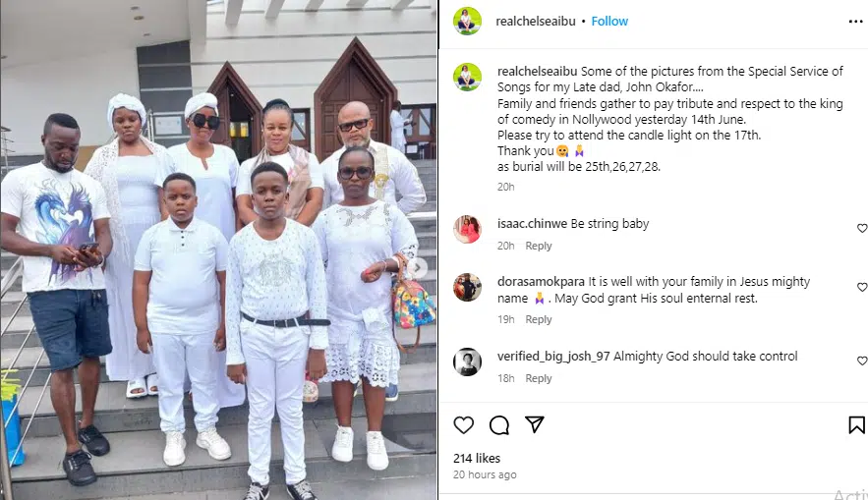
Task: Open realchelseaibu username in caption
Action: [x=537, y=72]
